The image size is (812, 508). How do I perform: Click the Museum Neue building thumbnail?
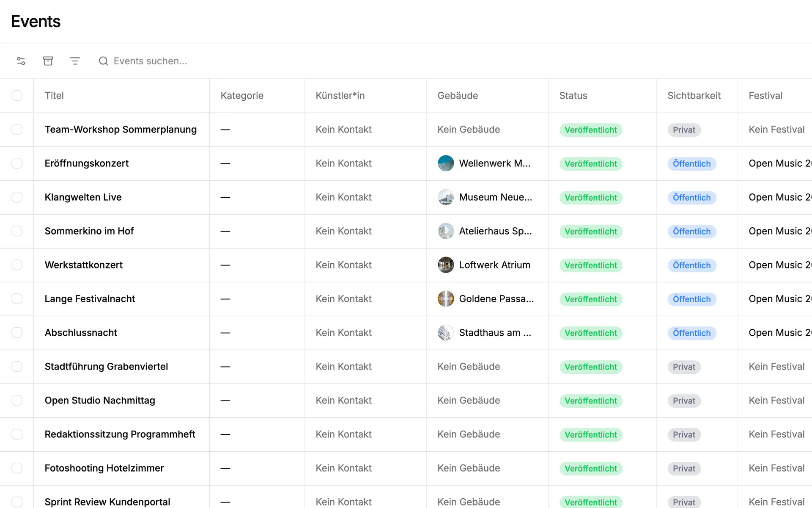(446, 197)
